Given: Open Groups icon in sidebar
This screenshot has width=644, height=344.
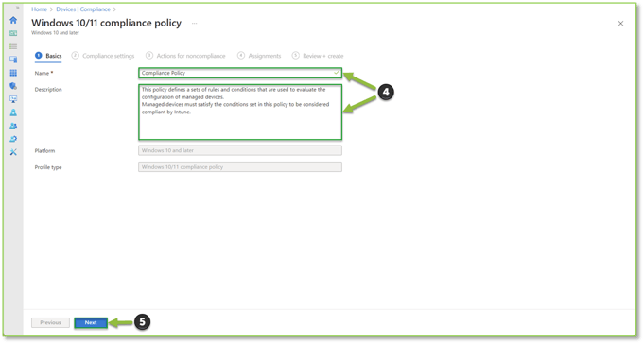Looking at the screenshot, I should pos(13,126).
